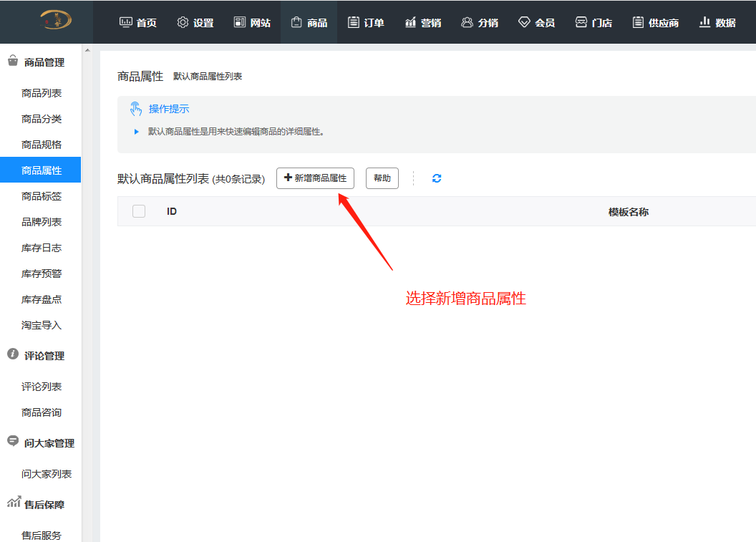Open the 分销 distribution icon
The height and width of the screenshot is (542, 756).
pos(465,22)
